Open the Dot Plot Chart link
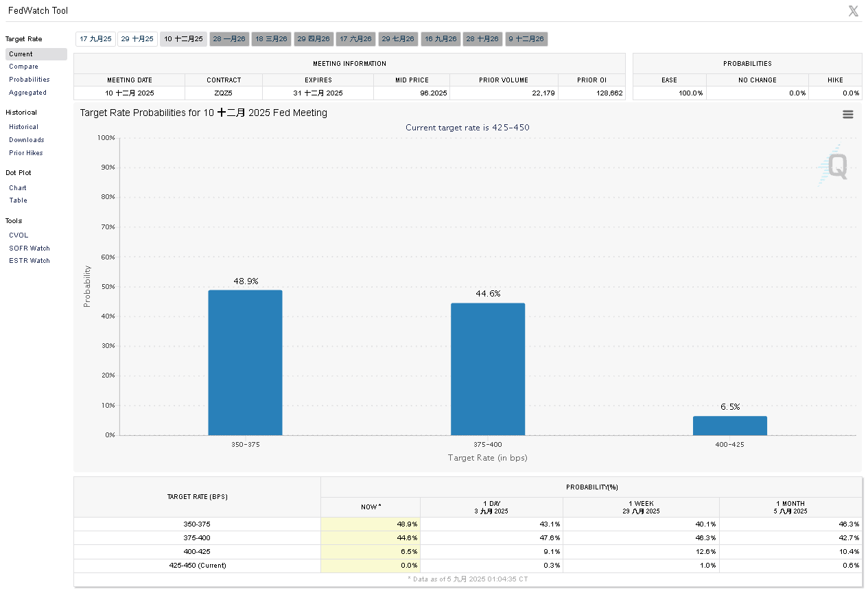 pyautogui.click(x=18, y=187)
